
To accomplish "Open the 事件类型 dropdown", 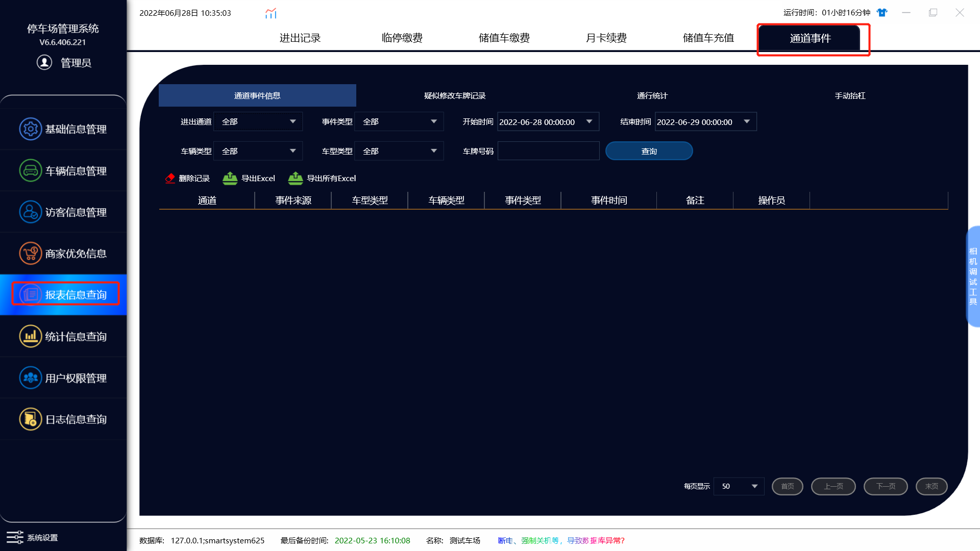I will click(399, 122).
